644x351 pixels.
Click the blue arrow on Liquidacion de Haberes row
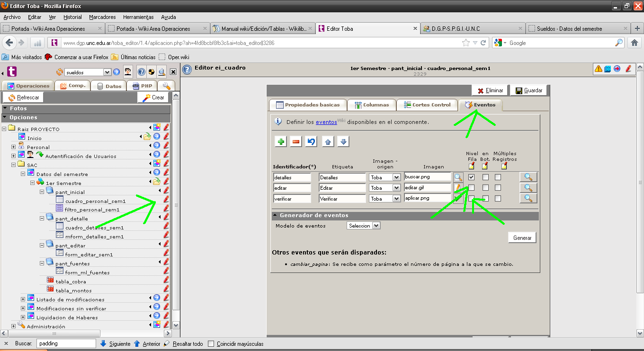tap(157, 316)
